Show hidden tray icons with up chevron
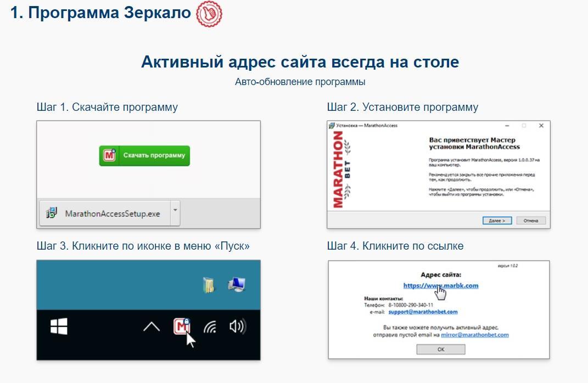The width and height of the screenshot is (588, 383). [x=151, y=327]
